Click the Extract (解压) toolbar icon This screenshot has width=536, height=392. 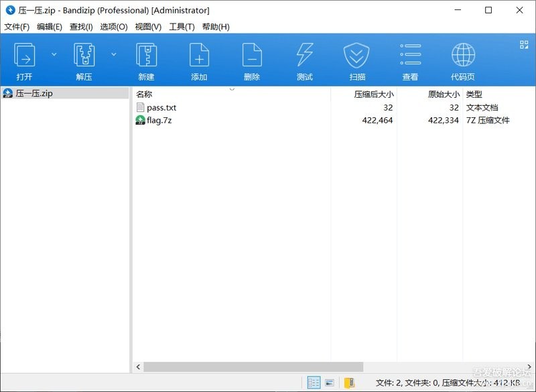84,55
